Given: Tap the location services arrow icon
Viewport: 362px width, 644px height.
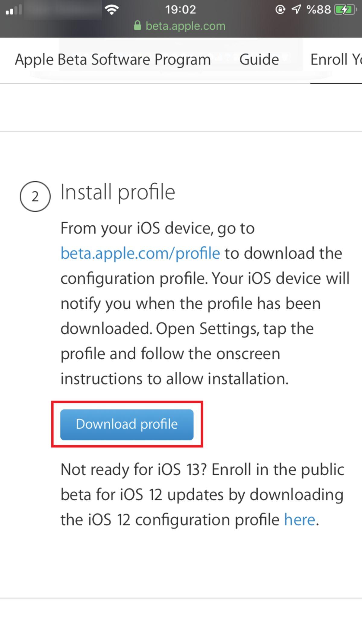Looking at the screenshot, I should click(296, 9).
